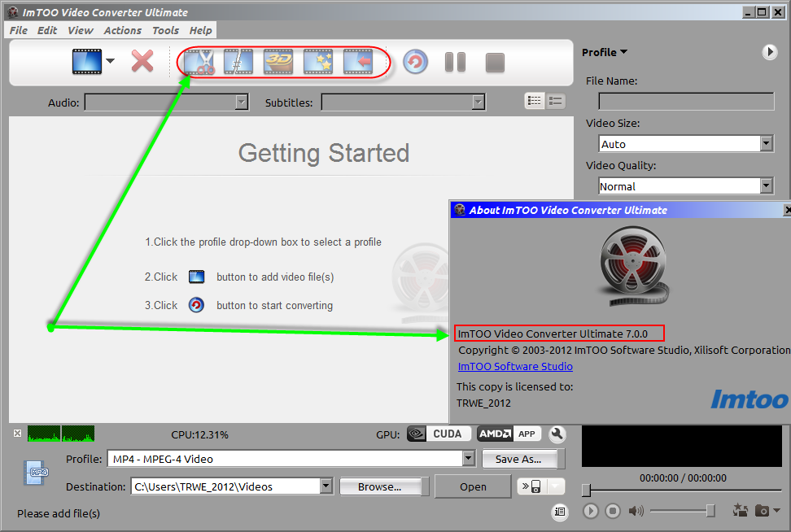Open the Effects tool with stars
Image resolution: width=791 pixels, height=532 pixels.
click(x=318, y=62)
